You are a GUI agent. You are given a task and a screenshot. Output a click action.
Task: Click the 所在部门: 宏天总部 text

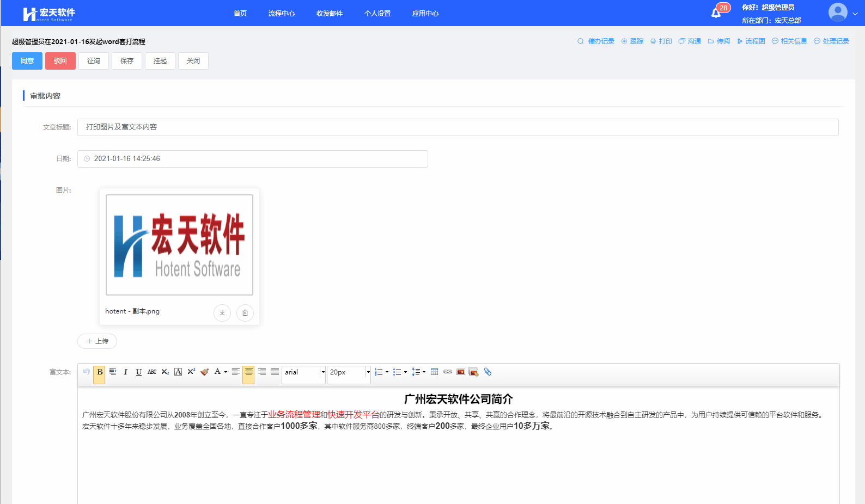click(771, 21)
